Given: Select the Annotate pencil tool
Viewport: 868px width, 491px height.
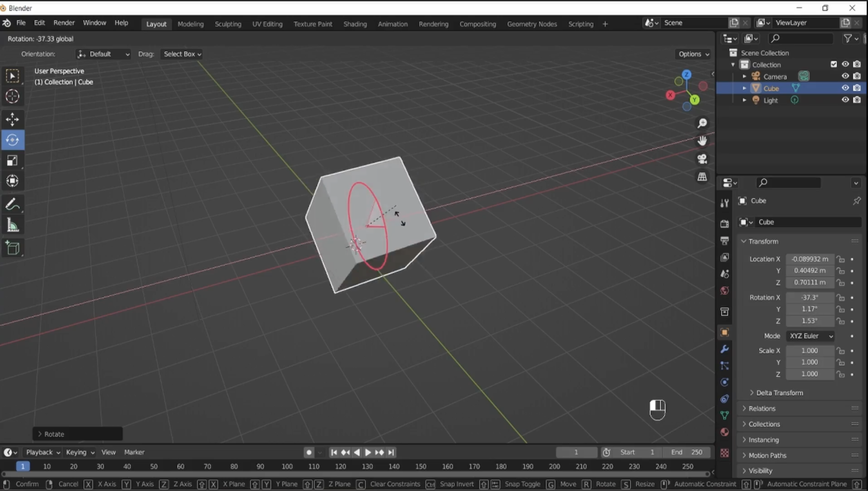Looking at the screenshot, I should 12,205.
